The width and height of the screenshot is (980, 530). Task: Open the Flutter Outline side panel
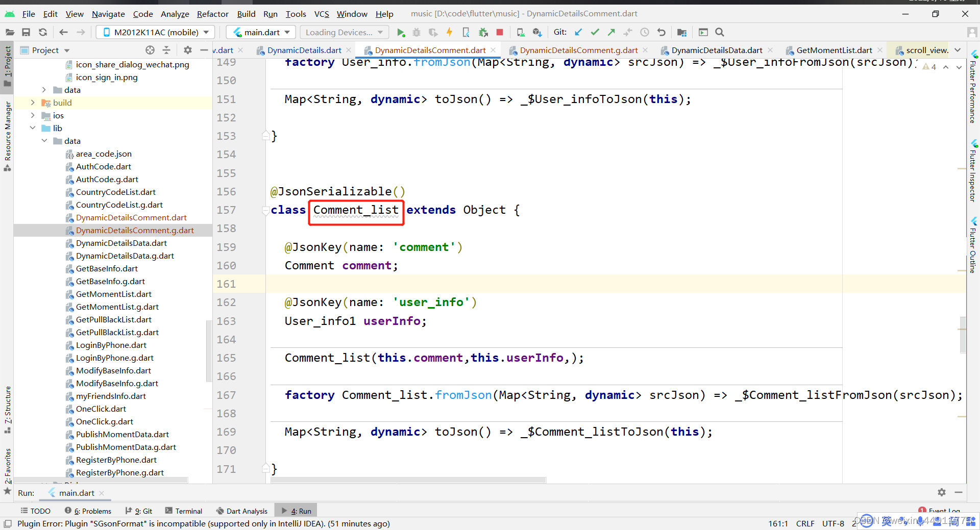[x=973, y=245]
